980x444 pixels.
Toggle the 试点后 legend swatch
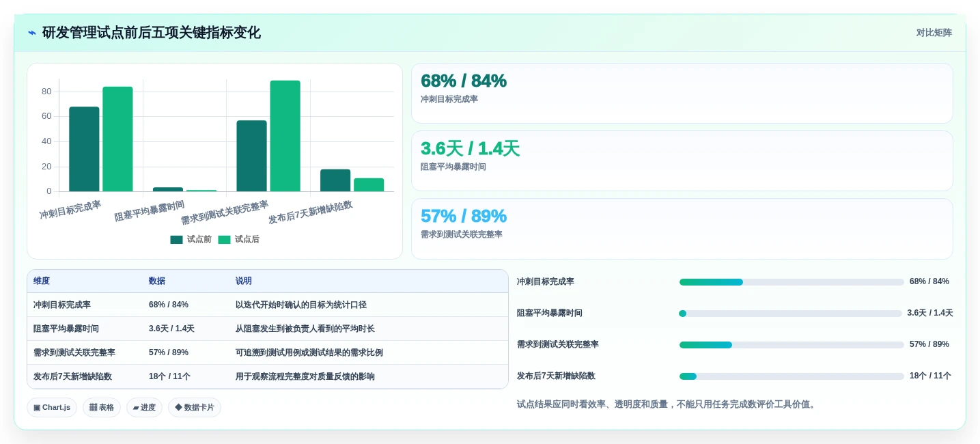coord(224,240)
